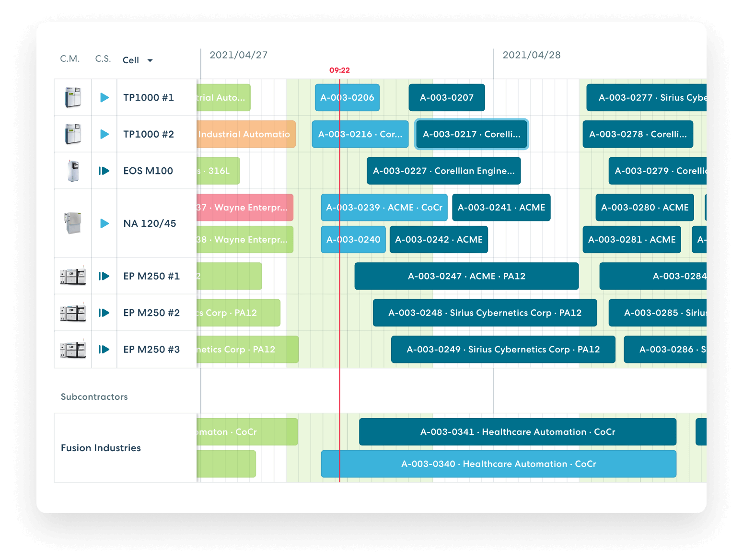Click the EP M250 #1 machine thumbnail

[x=73, y=276]
